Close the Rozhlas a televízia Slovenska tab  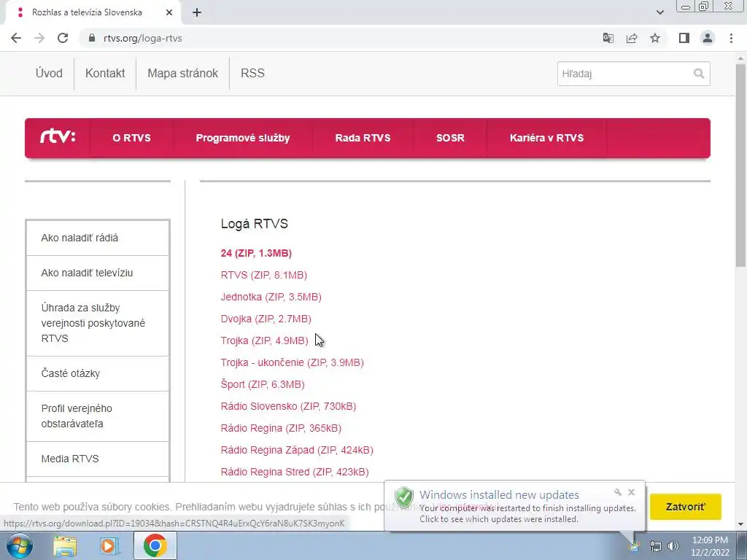pos(169,13)
